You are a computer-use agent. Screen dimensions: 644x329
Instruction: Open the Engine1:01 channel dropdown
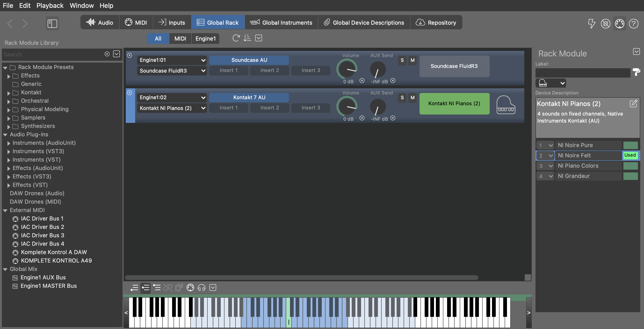(172, 60)
